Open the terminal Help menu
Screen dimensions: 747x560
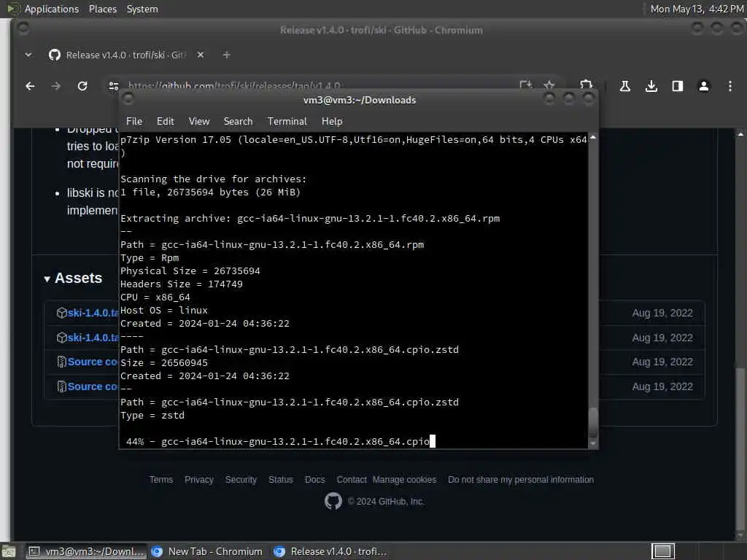[332, 122]
